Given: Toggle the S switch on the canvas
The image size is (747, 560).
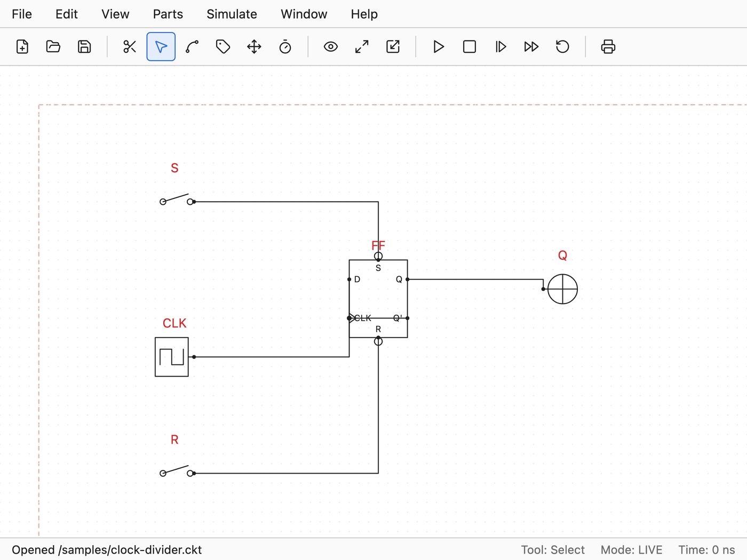Looking at the screenshot, I should (x=177, y=199).
